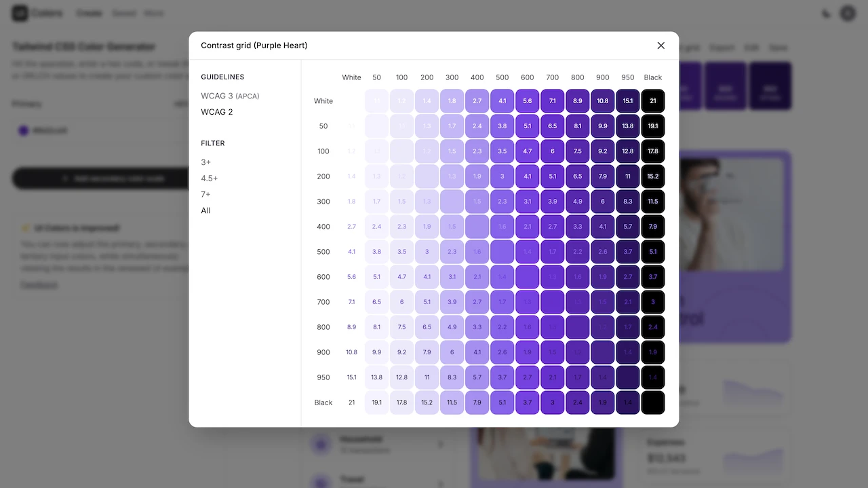Open the Create navigation item
Image resolution: width=868 pixels, height=488 pixels.
click(x=89, y=13)
